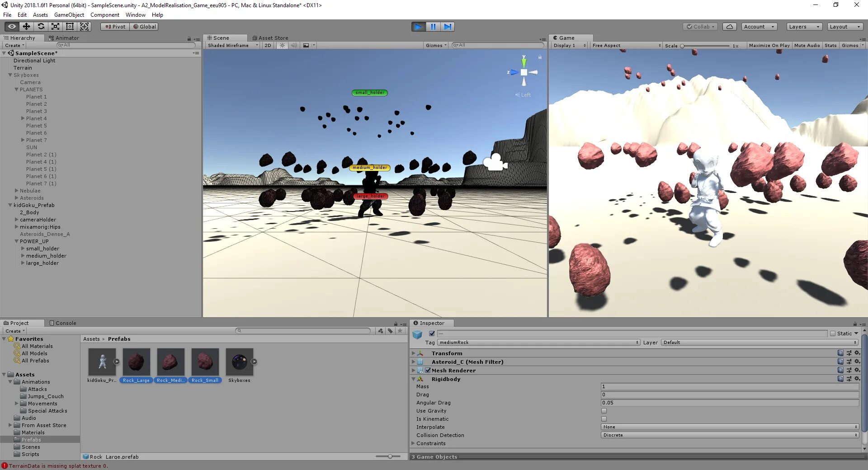
Task: Toggle GameObject active checkbox in Inspector
Action: [432, 334]
